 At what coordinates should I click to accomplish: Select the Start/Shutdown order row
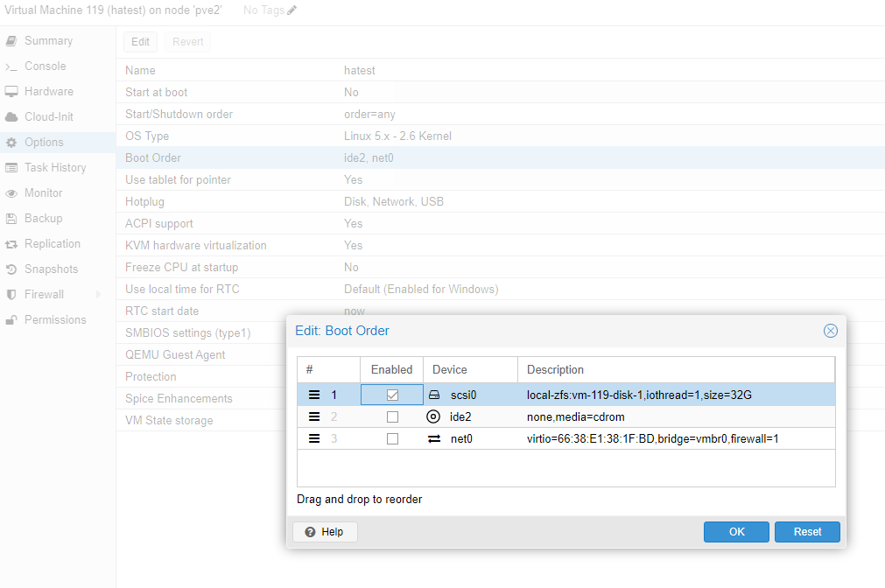[500, 114]
